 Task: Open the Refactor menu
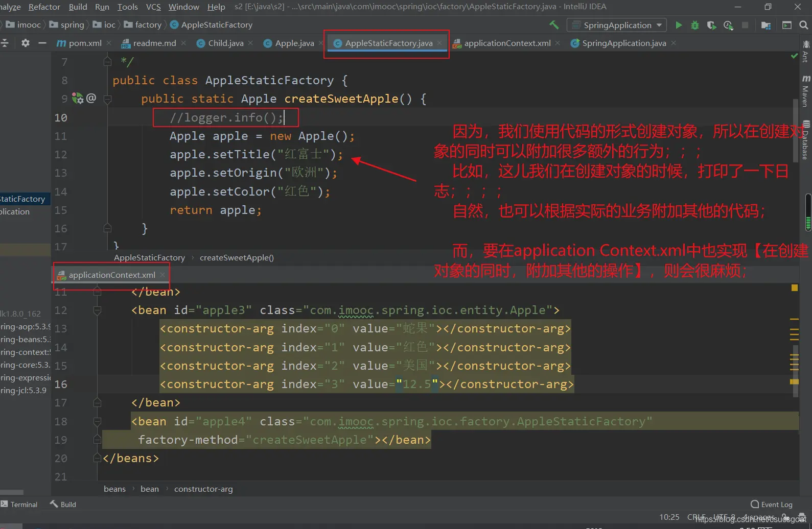click(x=44, y=7)
